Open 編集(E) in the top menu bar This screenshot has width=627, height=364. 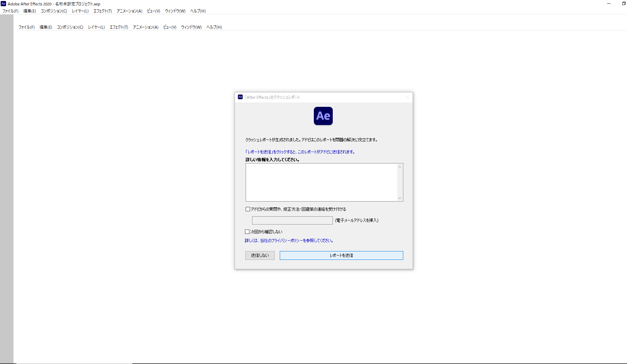(30, 11)
